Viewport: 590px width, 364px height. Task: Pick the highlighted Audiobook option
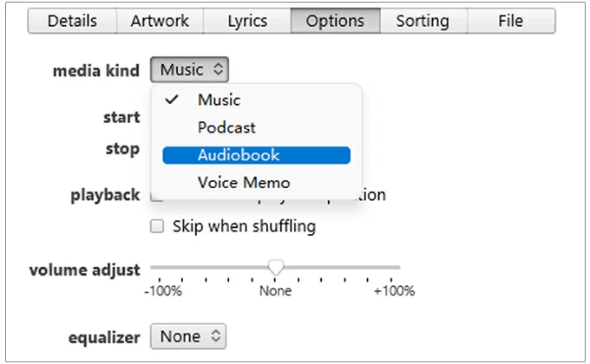[256, 155]
